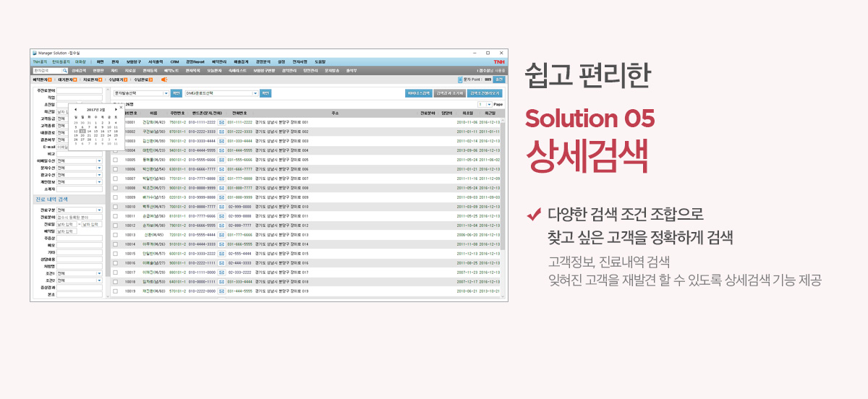868x399 pixels.
Task: Click the SMS envelope icon in row 10001
Action: tap(222, 123)
